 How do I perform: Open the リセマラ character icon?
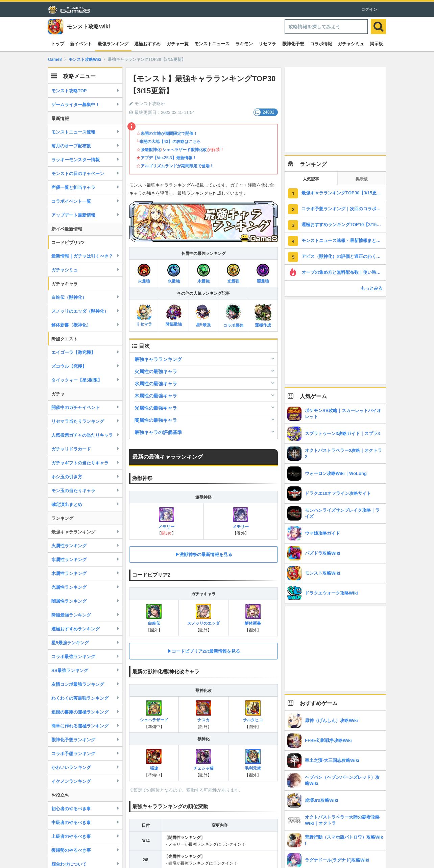[x=144, y=312]
